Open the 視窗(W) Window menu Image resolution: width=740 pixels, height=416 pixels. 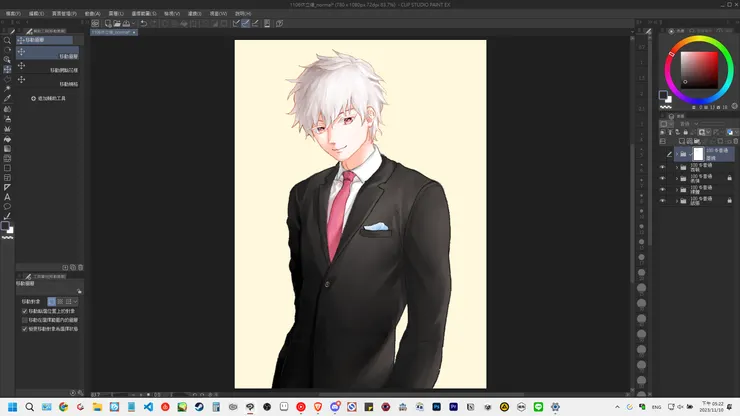pyautogui.click(x=219, y=14)
